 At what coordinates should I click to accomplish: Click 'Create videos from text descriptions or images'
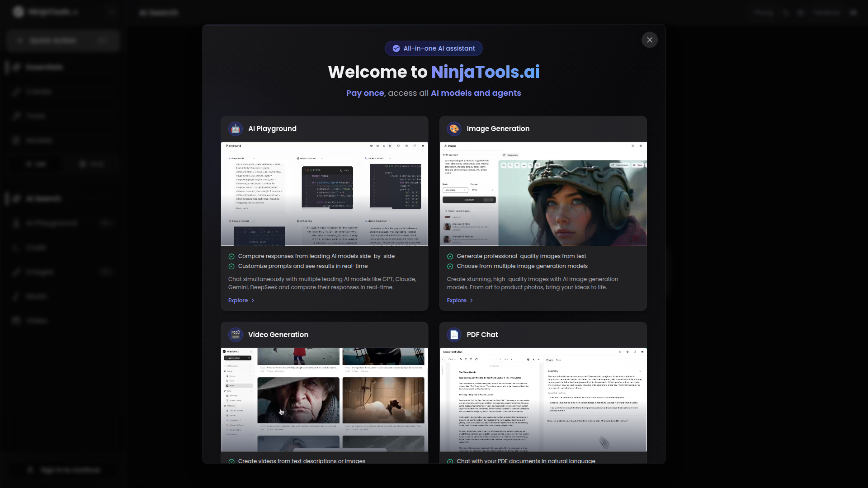pos(302,461)
